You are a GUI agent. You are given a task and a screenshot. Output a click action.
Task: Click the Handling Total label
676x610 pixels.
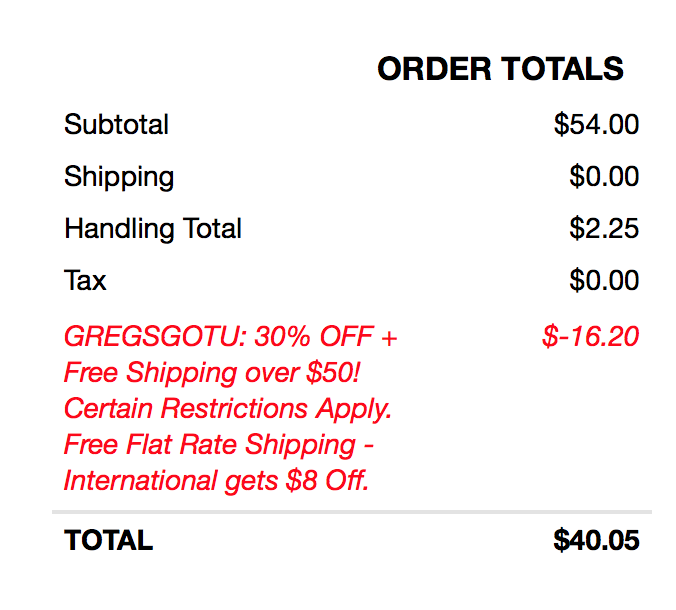[153, 229]
